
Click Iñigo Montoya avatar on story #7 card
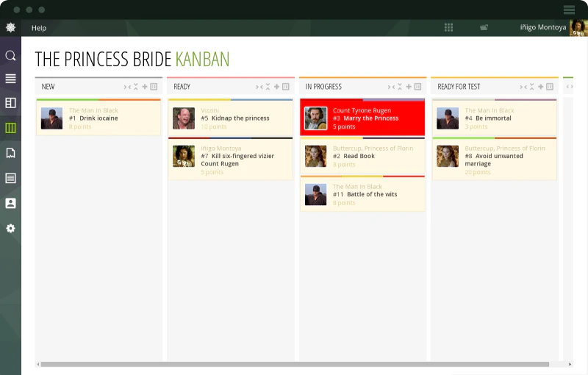click(x=184, y=157)
